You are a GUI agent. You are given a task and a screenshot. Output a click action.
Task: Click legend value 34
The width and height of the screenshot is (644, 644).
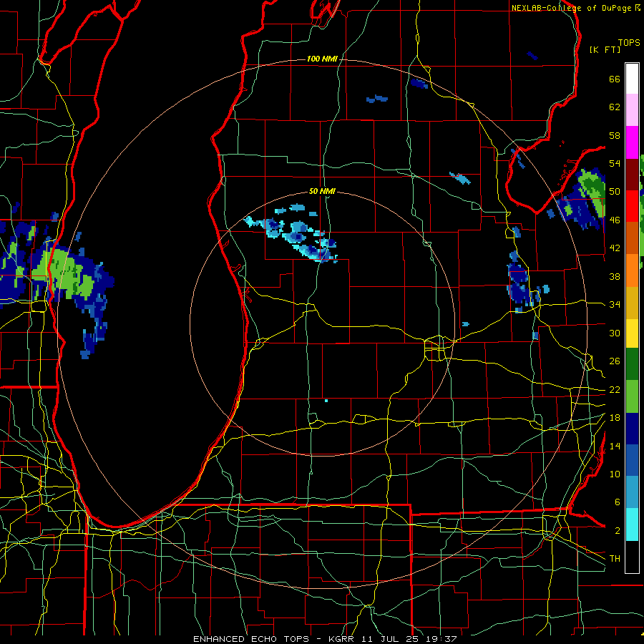coord(615,305)
